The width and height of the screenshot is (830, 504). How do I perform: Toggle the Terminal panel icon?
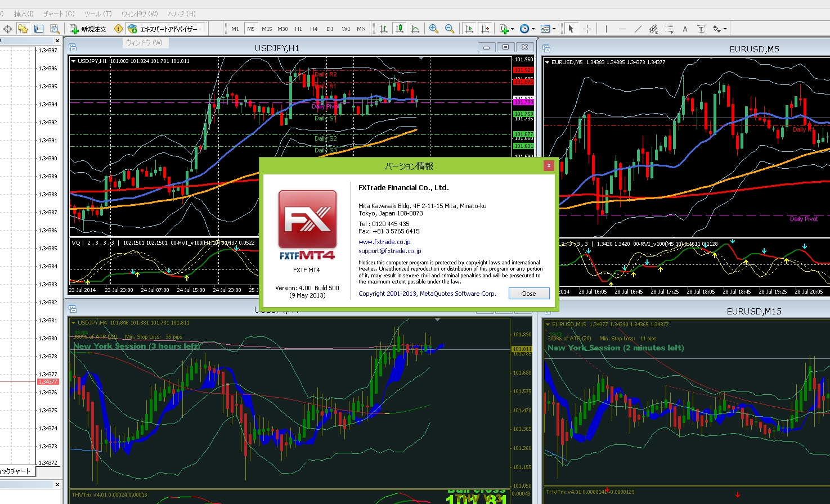coord(39,29)
